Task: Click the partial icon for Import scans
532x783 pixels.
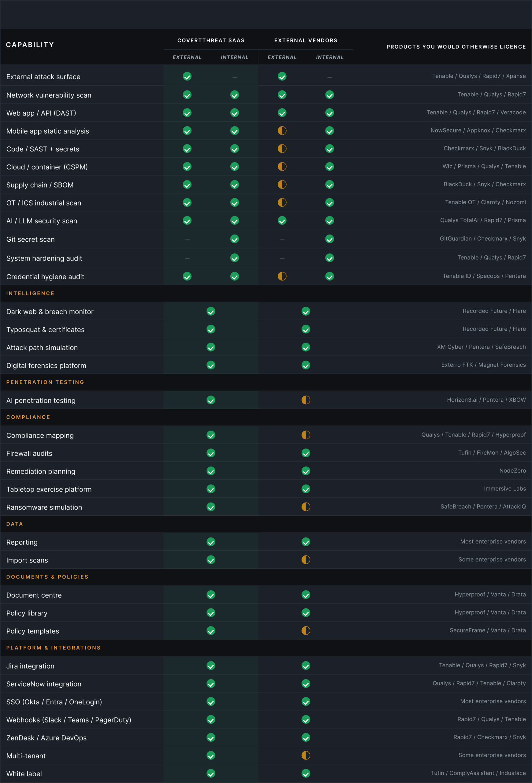Action: point(306,560)
